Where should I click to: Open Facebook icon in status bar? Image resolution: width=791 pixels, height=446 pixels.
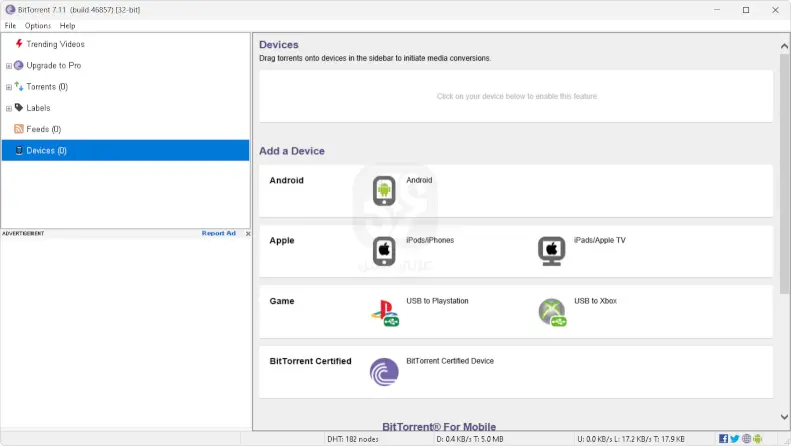(x=723, y=439)
